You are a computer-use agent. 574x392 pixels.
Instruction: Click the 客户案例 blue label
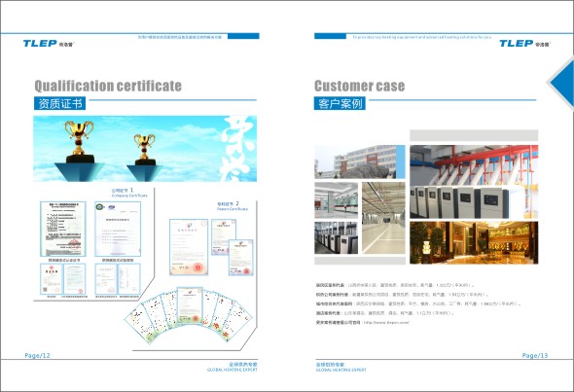(x=340, y=103)
